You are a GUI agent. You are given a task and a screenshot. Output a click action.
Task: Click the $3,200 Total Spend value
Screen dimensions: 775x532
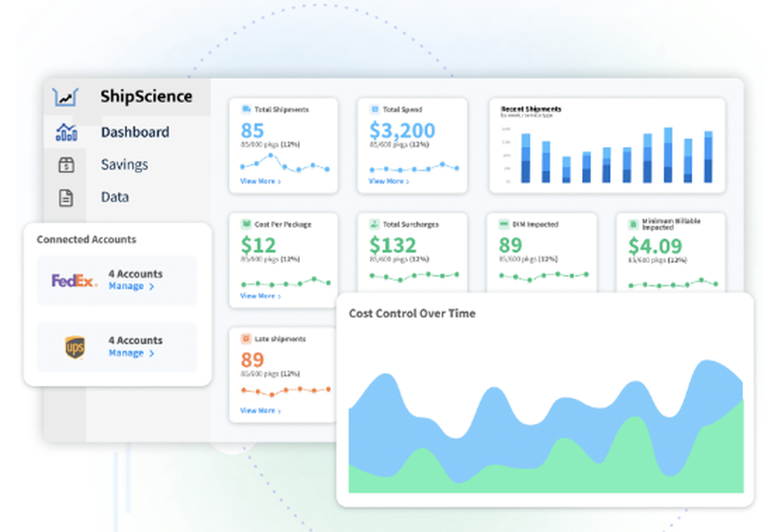click(402, 130)
